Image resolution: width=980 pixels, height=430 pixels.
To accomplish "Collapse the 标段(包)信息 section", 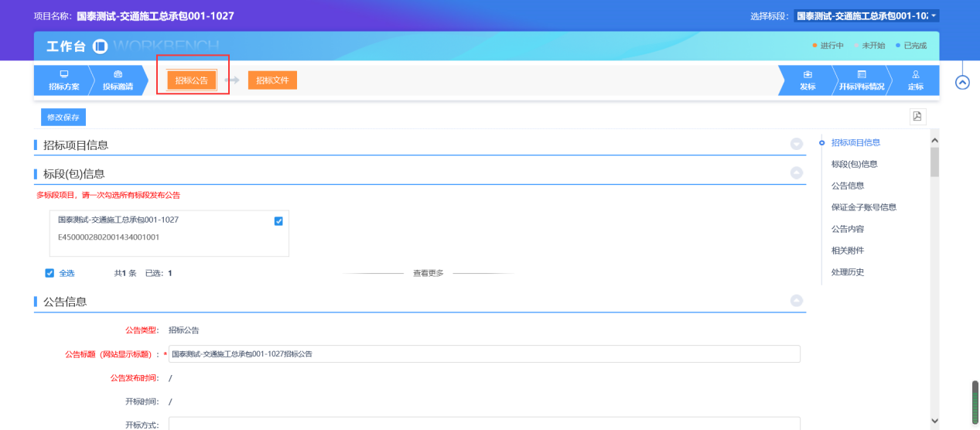I will pyautogui.click(x=796, y=173).
